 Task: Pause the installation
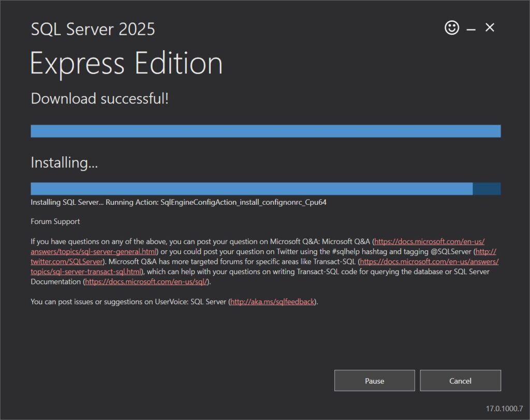coord(375,381)
